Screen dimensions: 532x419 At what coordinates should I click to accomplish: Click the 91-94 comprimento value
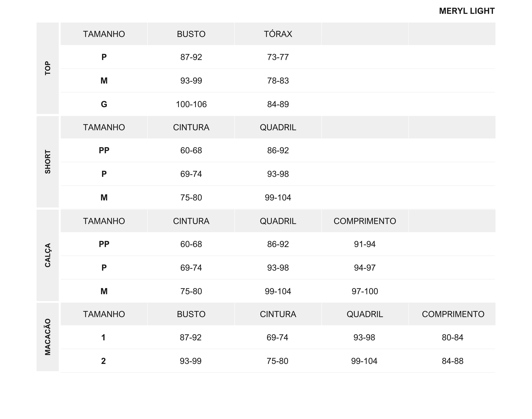(365, 244)
